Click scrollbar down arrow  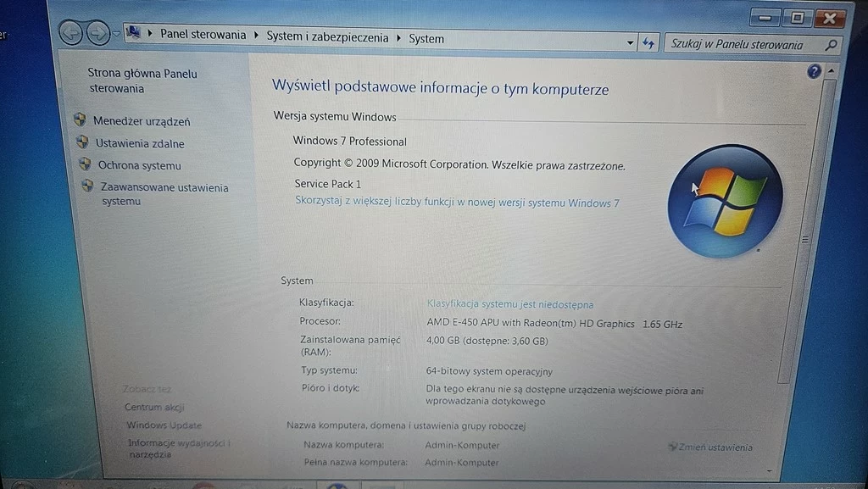tap(770, 471)
